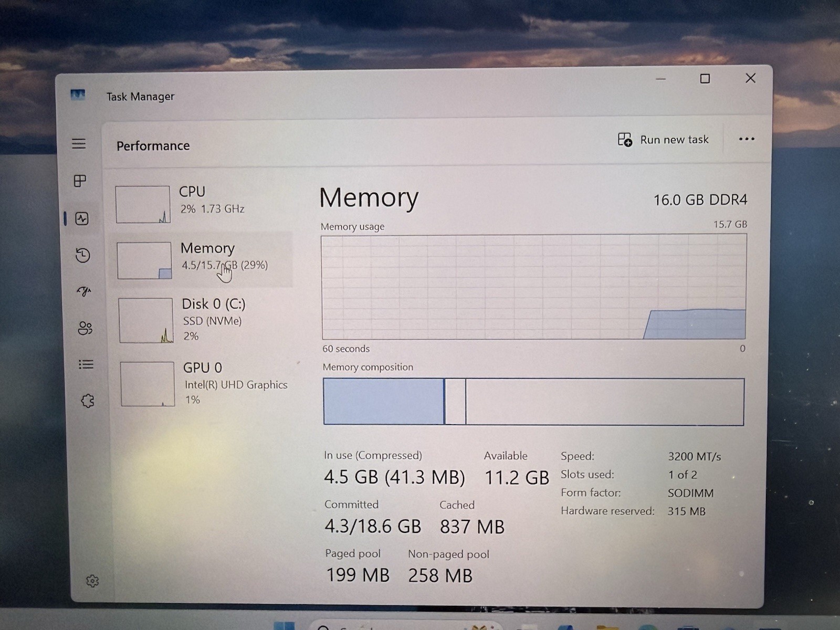The image size is (840, 630).
Task: Click the Memory composition bar
Action: [x=533, y=402]
